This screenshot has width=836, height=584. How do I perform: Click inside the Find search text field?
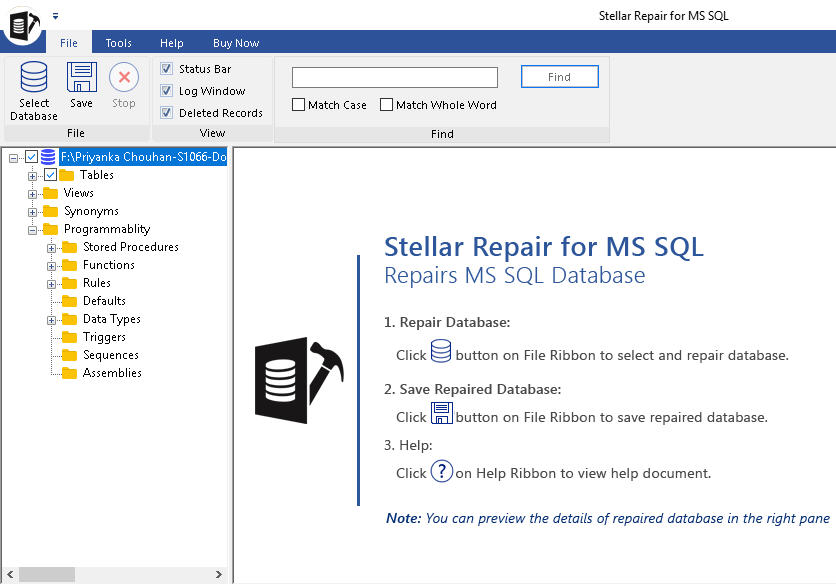pyautogui.click(x=395, y=77)
